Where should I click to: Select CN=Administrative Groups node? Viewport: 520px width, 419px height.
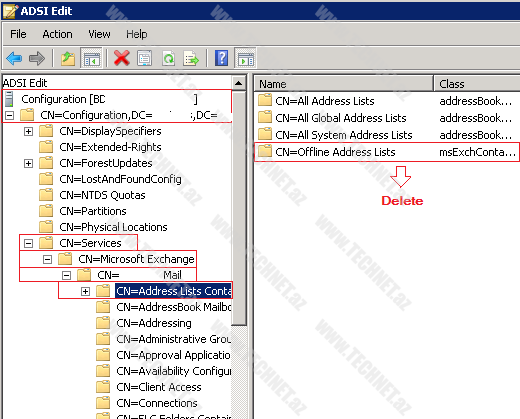click(x=173, y=339)
